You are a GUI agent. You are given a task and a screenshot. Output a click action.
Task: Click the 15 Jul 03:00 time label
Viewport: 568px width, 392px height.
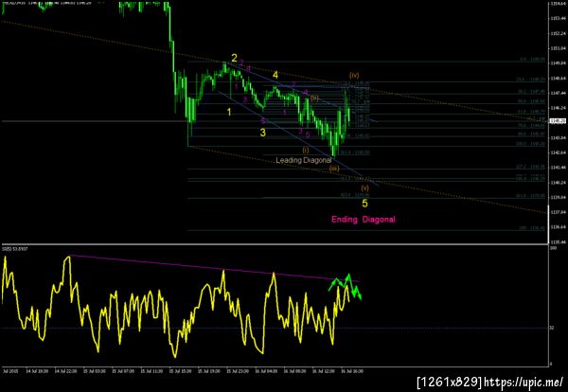click(x=95, y=371)
